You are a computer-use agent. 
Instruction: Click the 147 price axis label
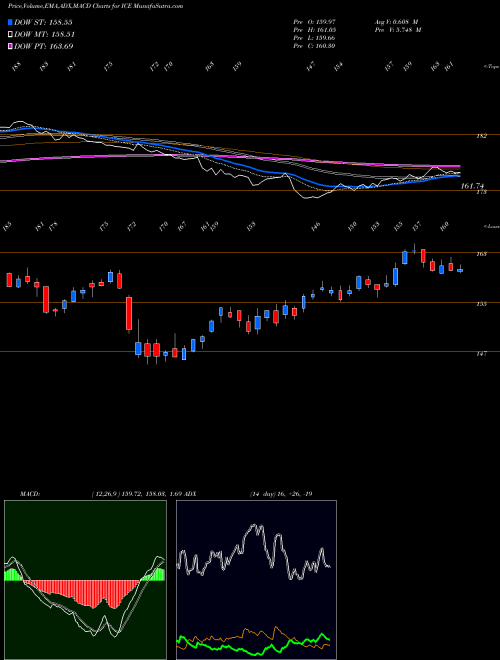coord(482,354)
